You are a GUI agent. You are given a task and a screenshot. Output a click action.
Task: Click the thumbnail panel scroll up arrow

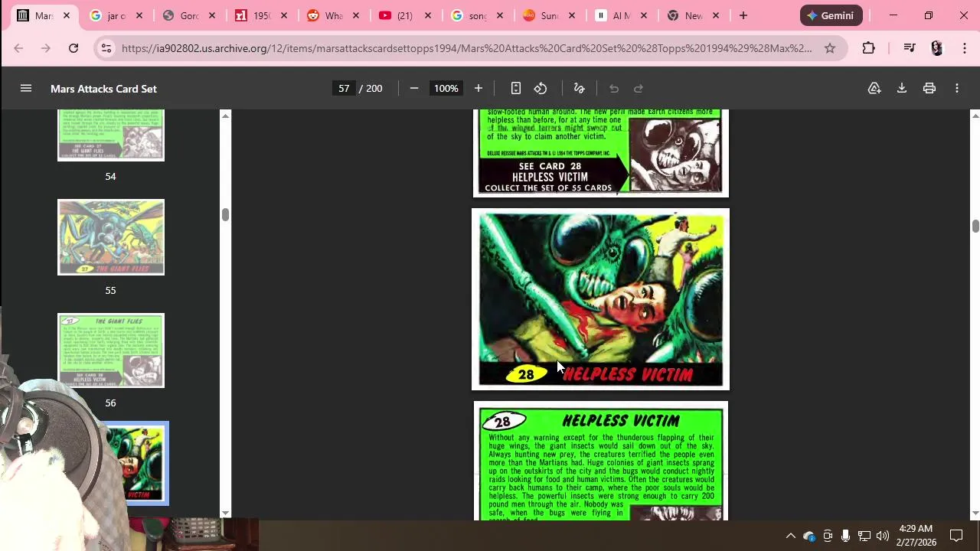point(225,116)
